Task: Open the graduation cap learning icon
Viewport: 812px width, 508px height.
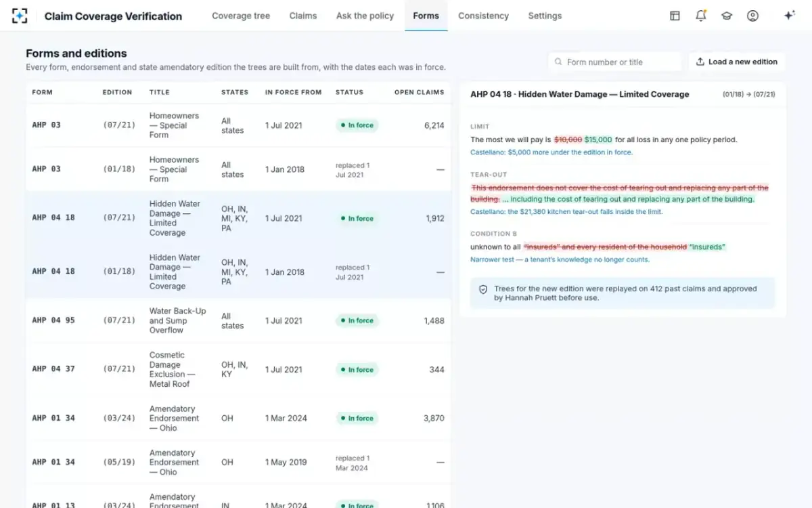Action: 727,16
